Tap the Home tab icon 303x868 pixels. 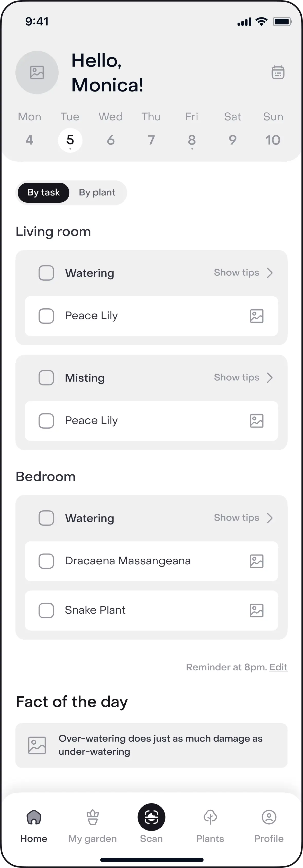pyautogui.click(x=34, y=817)
